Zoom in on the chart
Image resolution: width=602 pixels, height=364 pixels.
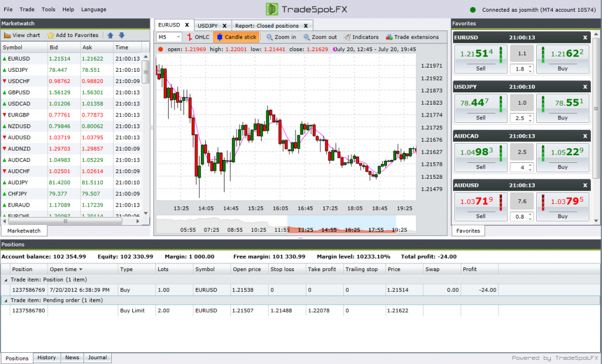[x=281, y=37]
